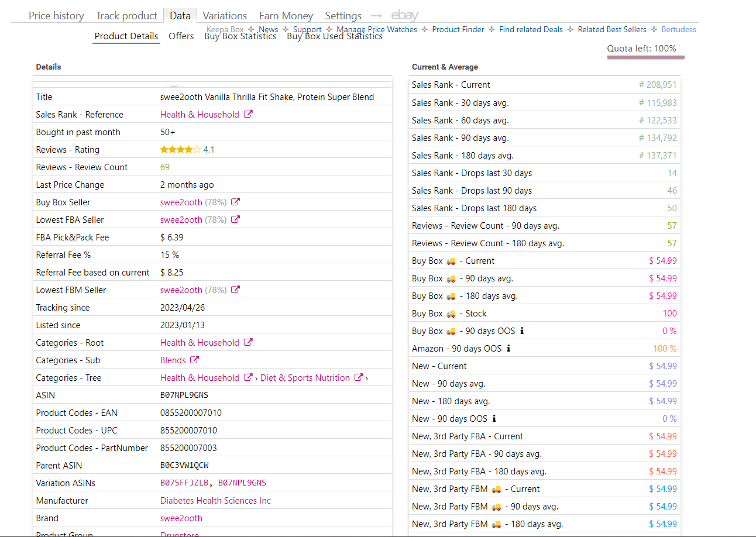
Task: Open the Product Finder link
Action: (458, 29)
